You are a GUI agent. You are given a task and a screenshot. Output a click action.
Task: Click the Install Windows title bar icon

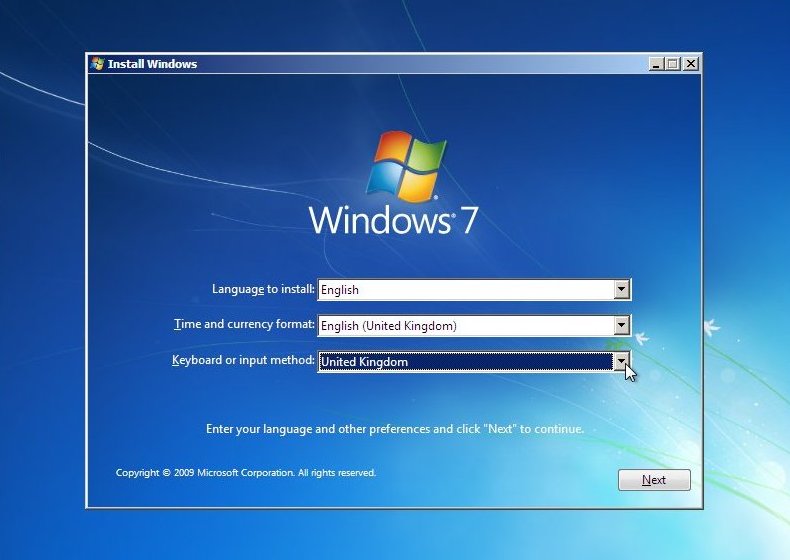[x=97, y=64]
